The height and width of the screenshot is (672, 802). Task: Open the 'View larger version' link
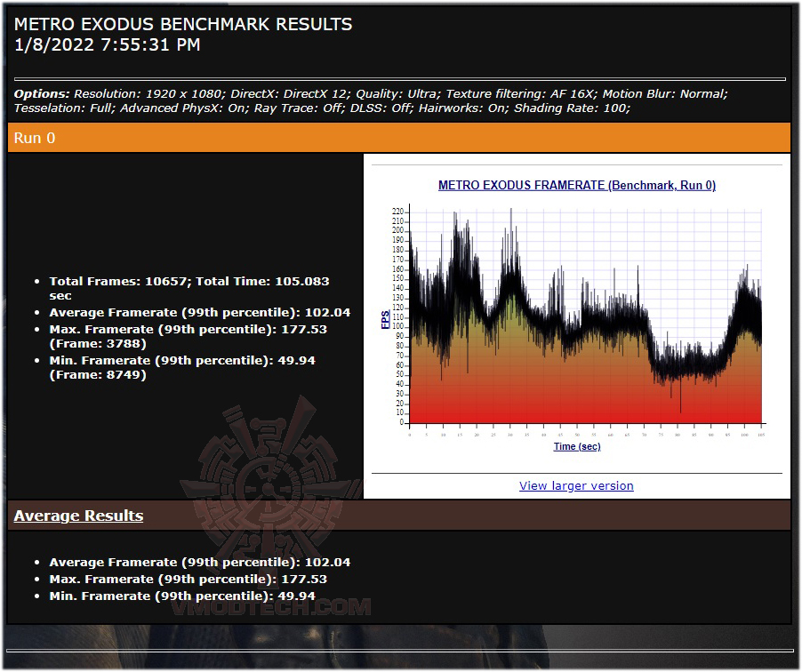point(576,485)
